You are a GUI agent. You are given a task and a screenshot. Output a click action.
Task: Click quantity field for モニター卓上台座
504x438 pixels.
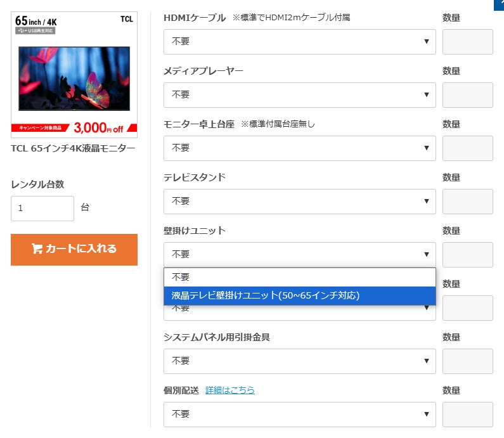pos(467,148)
